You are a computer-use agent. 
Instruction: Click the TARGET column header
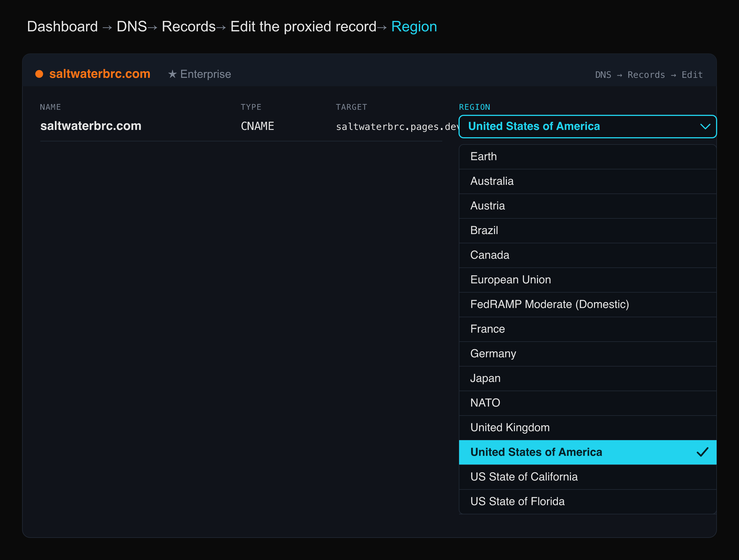tap(351, 107)
